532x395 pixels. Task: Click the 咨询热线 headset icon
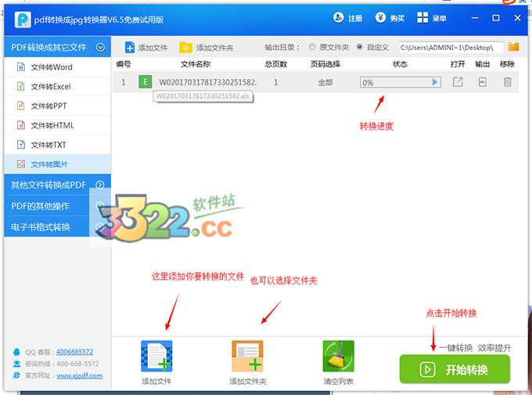[x=16, y=364]
